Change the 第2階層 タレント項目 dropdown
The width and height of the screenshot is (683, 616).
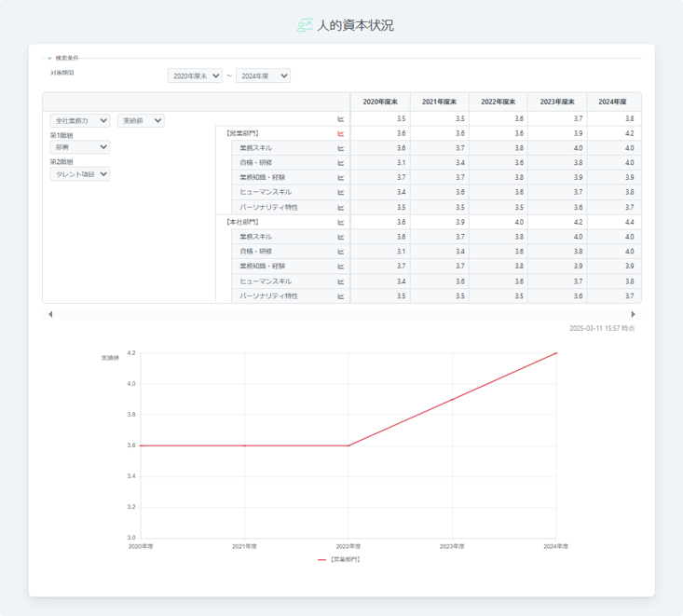pyautogui.click(x=79, y=173)
